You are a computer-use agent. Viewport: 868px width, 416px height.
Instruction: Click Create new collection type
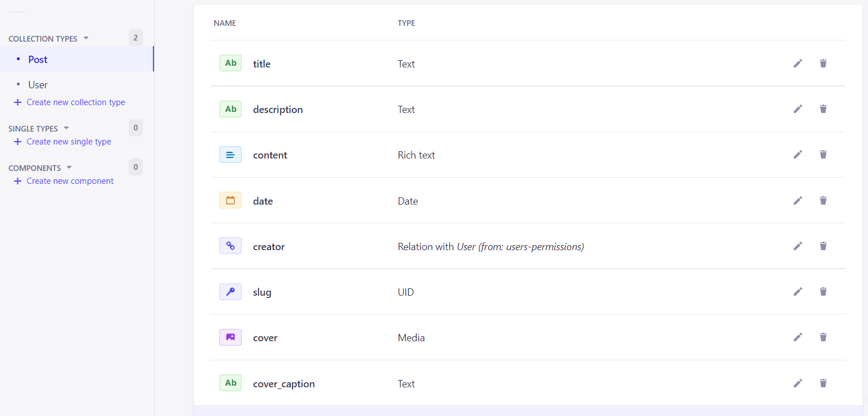click(75, 102)
